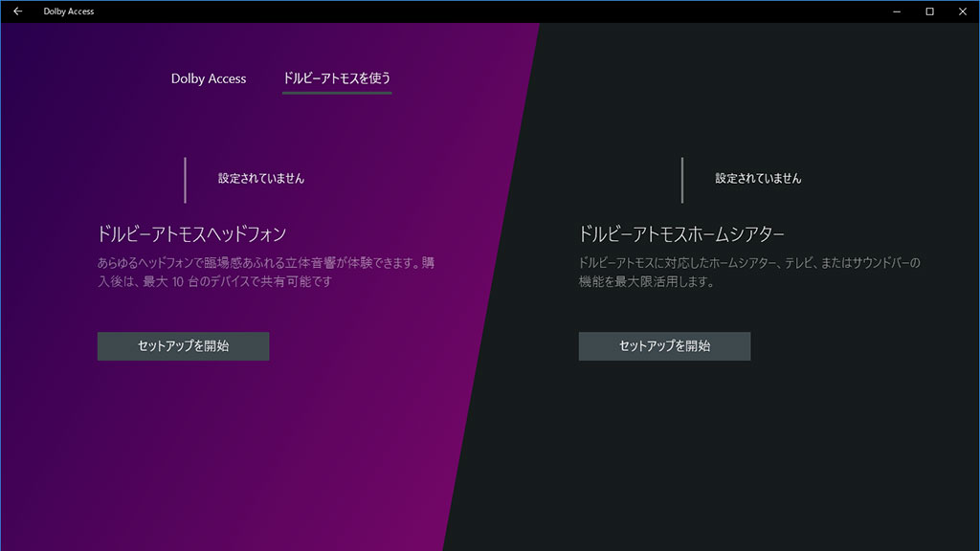Screen dimensions: 980x551
Task: Maximize the Dolby Access window
Action: coord(929,11)
